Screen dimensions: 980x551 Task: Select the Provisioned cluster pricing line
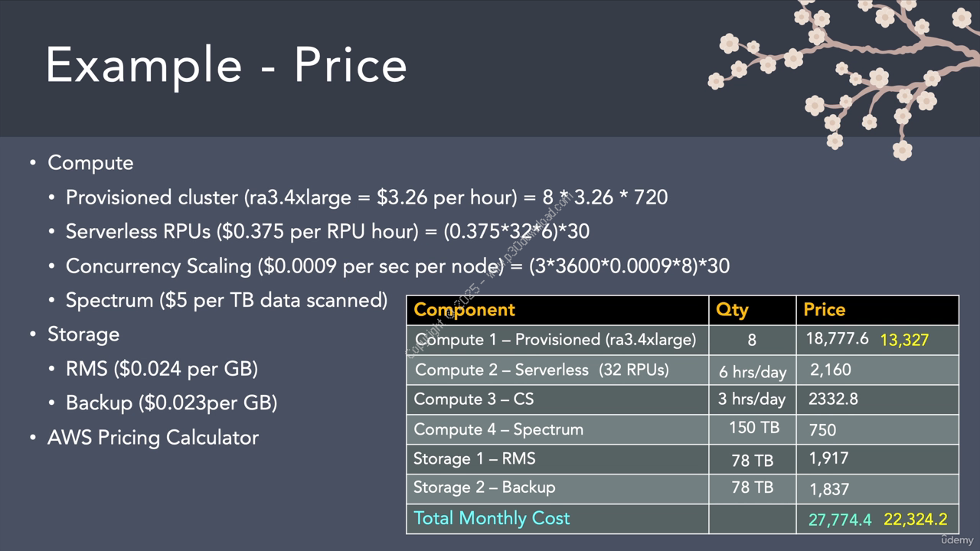[x=367, y=197]
